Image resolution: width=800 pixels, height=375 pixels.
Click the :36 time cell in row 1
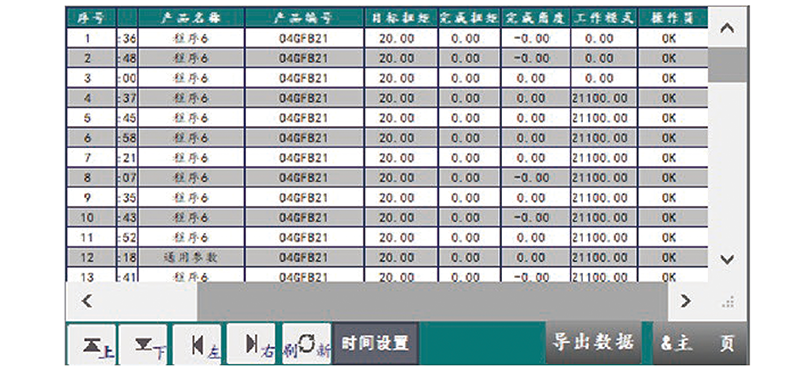click(x=127, y=38)
